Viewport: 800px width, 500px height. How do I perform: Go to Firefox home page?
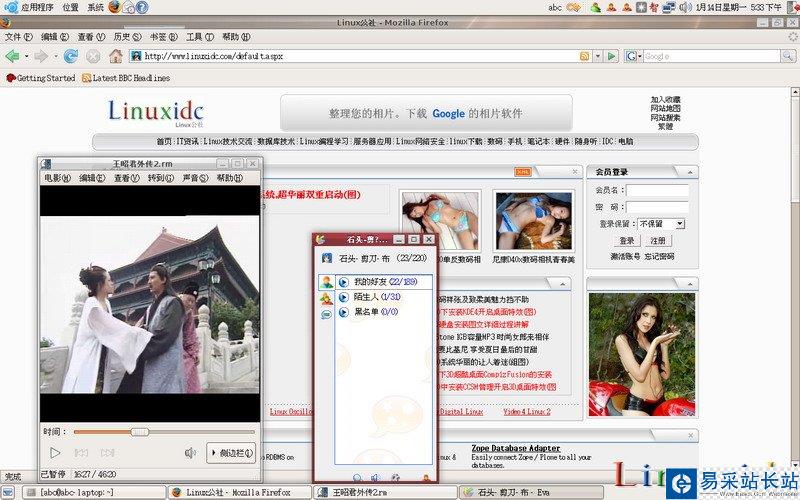pos(116,56)
